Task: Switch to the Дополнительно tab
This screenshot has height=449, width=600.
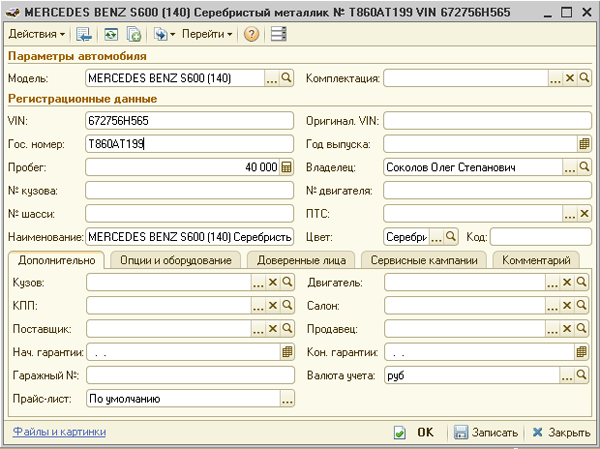Action: [57, 260]
